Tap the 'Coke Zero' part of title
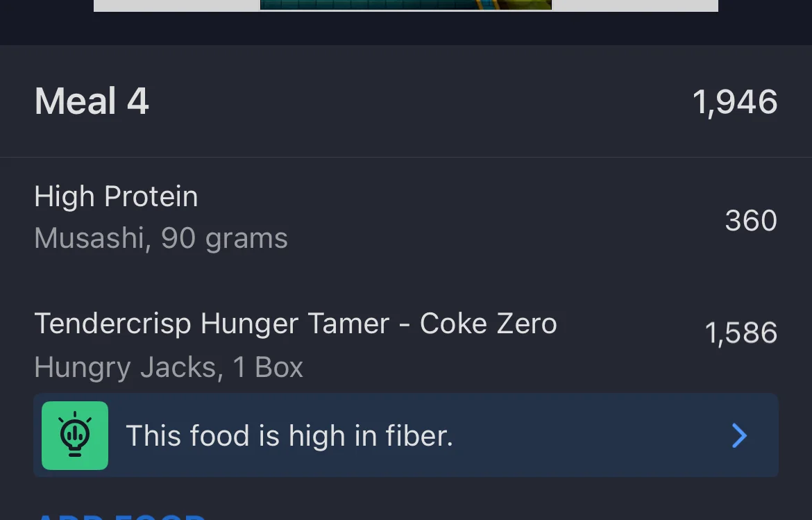Screen dimensions: 812x520 (x=488, y=324)
